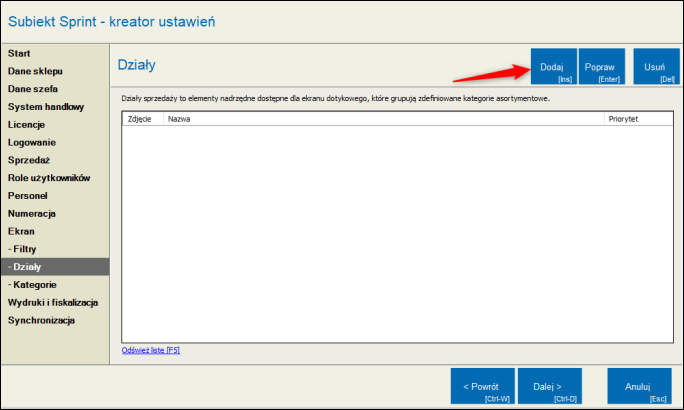Screen dimensions: 684x410
Task: Proceed with the Dalej button
Action: [x=550, y=386]
